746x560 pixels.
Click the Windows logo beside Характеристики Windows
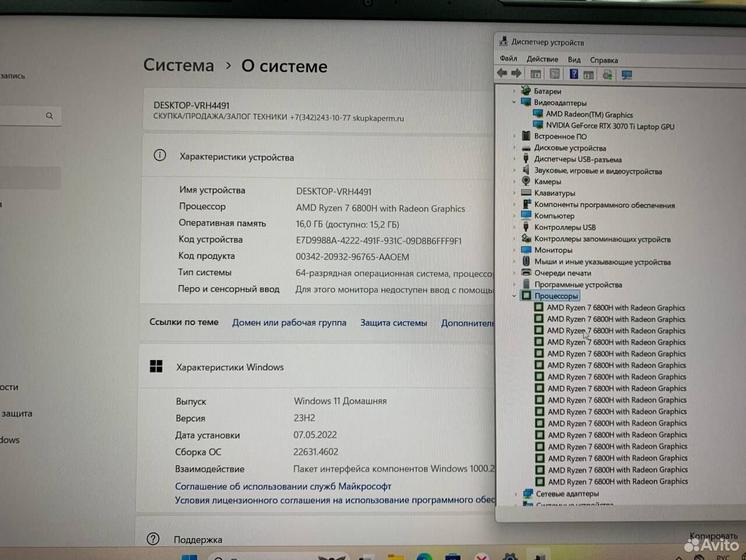[156, 367]
